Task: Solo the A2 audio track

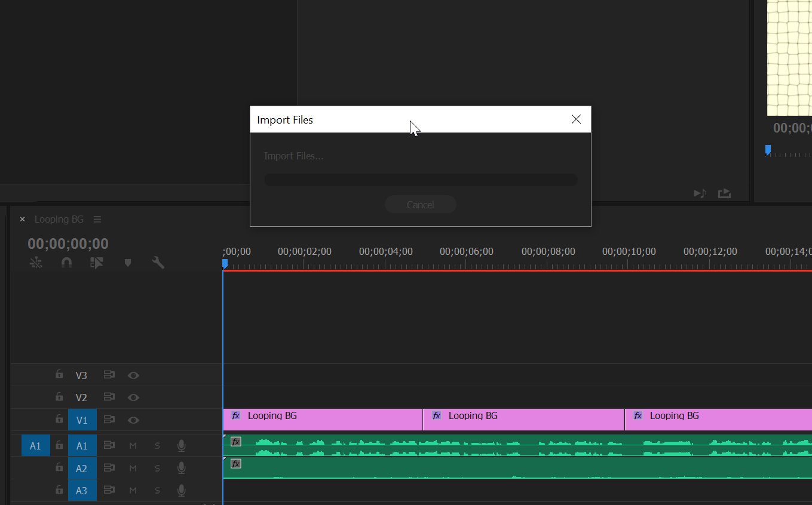Action: (x=158, y=468)
